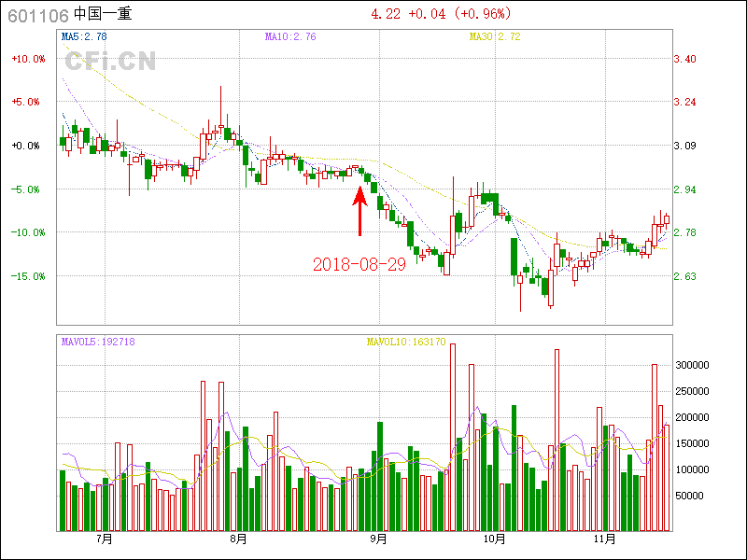Select the MAVOL5:192718 volume label
Image resolution: width=747 pixels, height=560 pixels.
98,342
